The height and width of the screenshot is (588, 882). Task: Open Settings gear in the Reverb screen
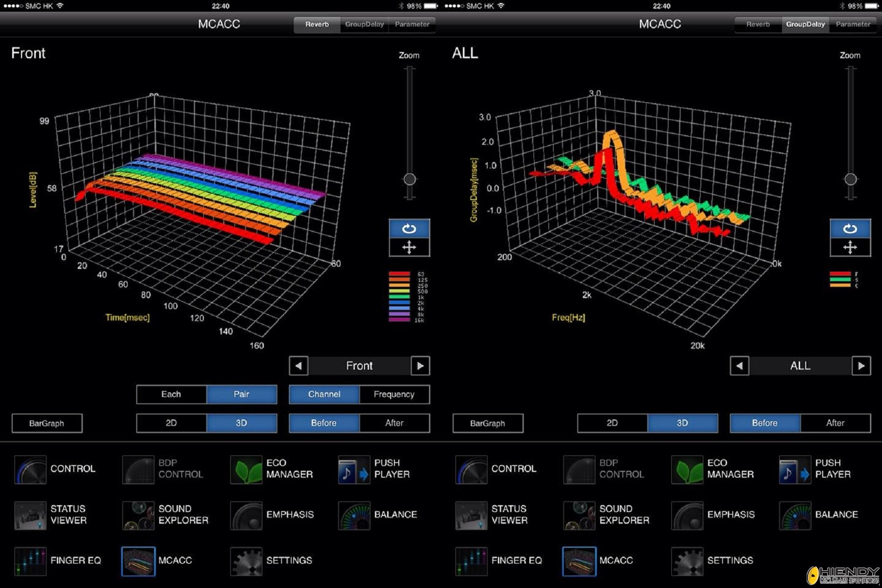tap(271, 561)
